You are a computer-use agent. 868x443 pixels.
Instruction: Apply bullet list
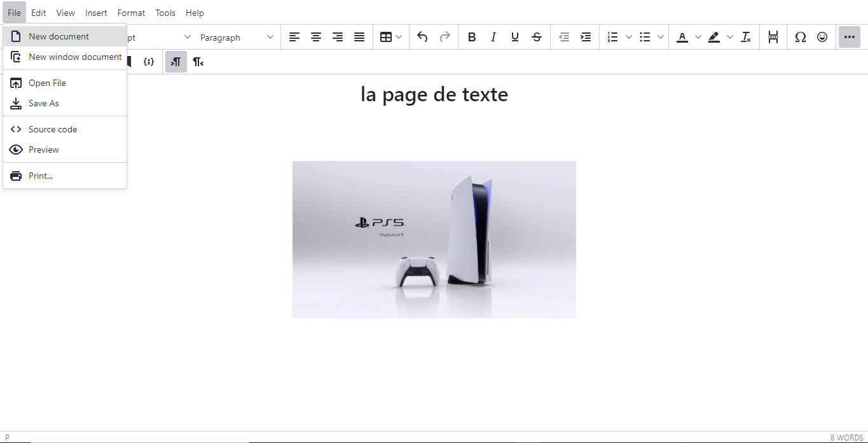click(645, 37)
